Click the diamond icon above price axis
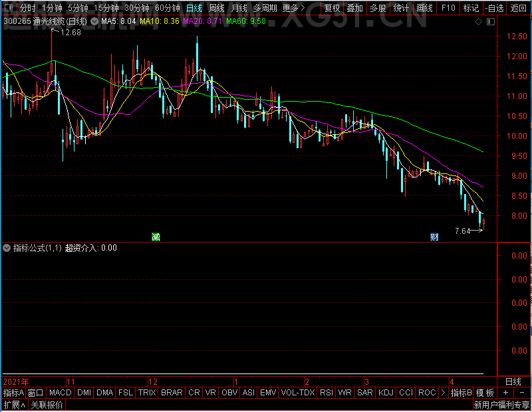The height and width of the screenshot is (412, 532). (478, 22)
